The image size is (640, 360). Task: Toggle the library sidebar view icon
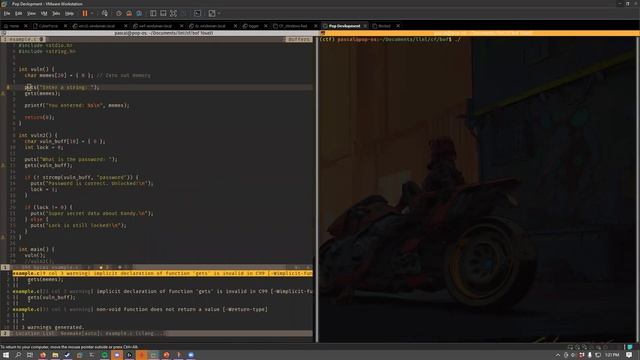click(153, 13)
